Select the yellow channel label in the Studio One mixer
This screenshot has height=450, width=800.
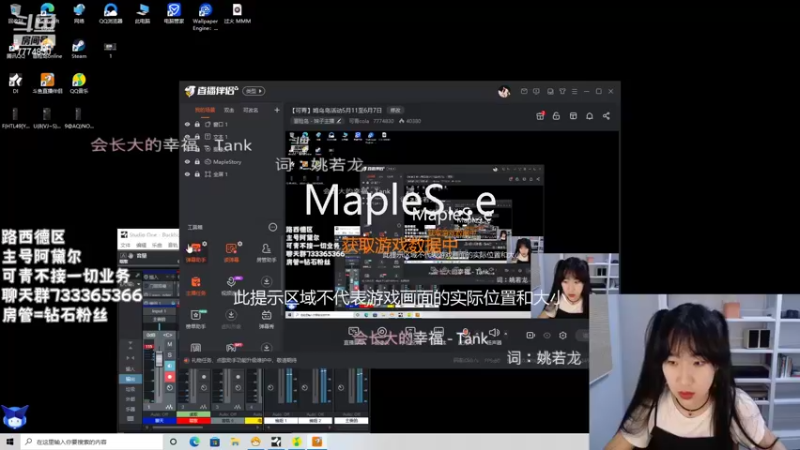coord(253,421)
